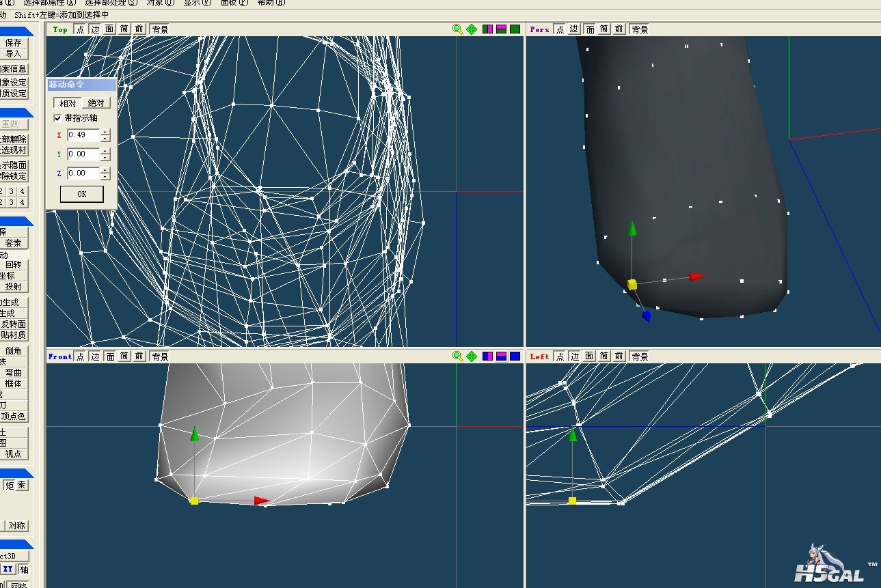Viewport: 881px width, 588px height.
Task: Click solid blue single-view icon in Front viewport
Action: 515,356
